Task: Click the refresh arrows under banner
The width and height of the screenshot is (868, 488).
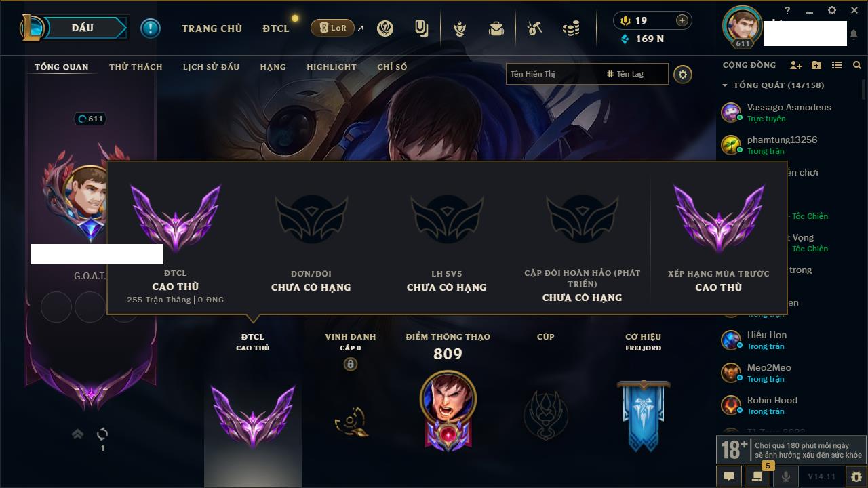Action: coord(102,434)
